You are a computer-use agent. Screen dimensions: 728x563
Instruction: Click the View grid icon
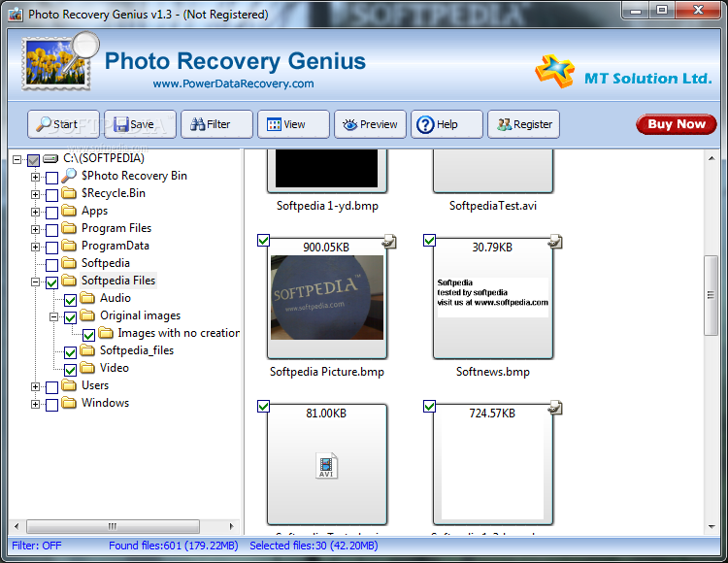click(x=274, y=124)
